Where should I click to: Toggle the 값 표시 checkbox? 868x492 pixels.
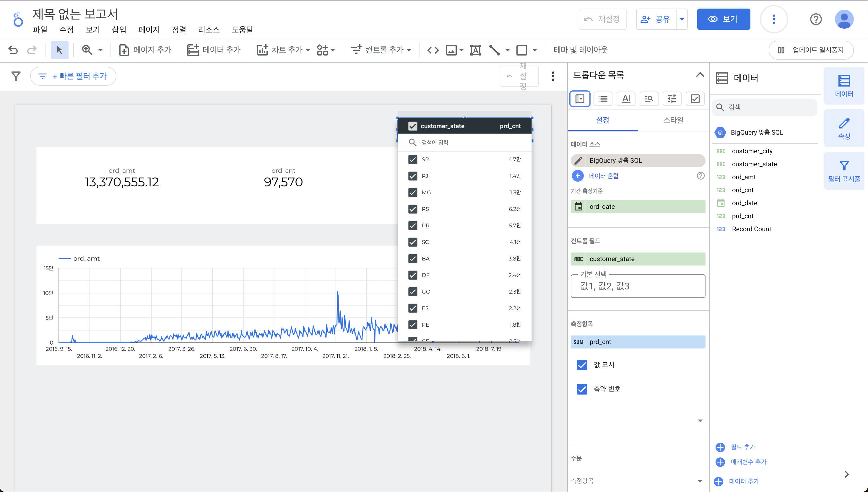[x=582, y=365]
